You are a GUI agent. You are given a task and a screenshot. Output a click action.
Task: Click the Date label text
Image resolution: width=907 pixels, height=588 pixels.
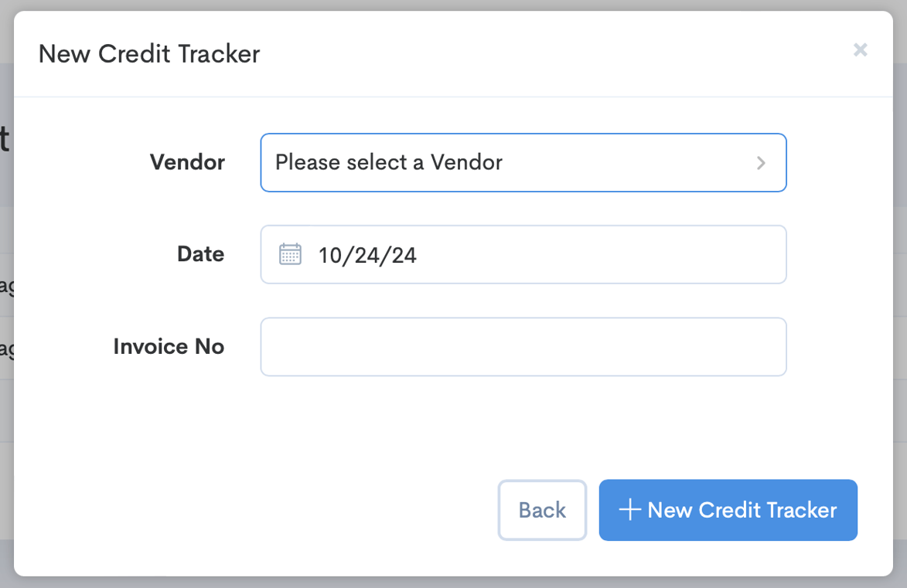[x=200, y=253]
